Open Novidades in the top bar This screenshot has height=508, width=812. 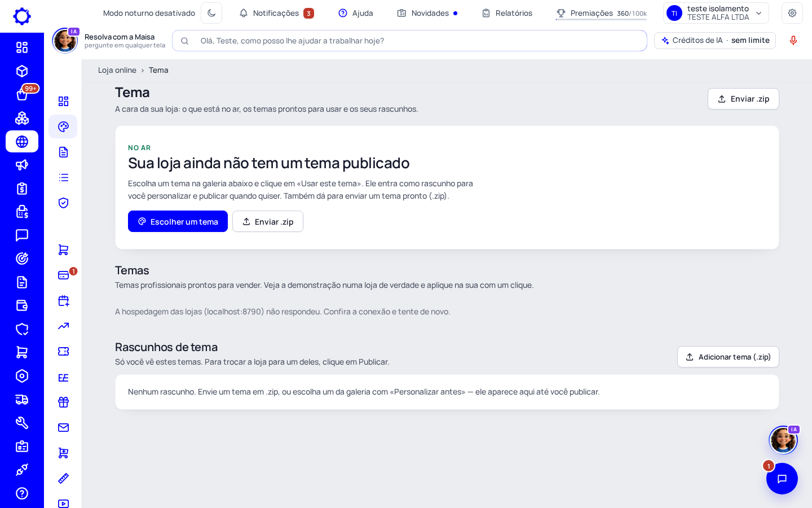427,13
